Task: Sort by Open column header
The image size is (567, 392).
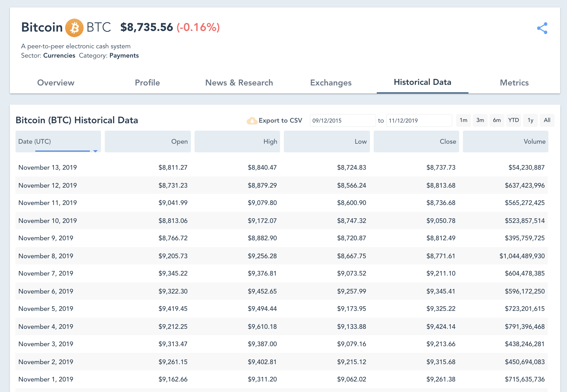Action: (x=148, y=142)
